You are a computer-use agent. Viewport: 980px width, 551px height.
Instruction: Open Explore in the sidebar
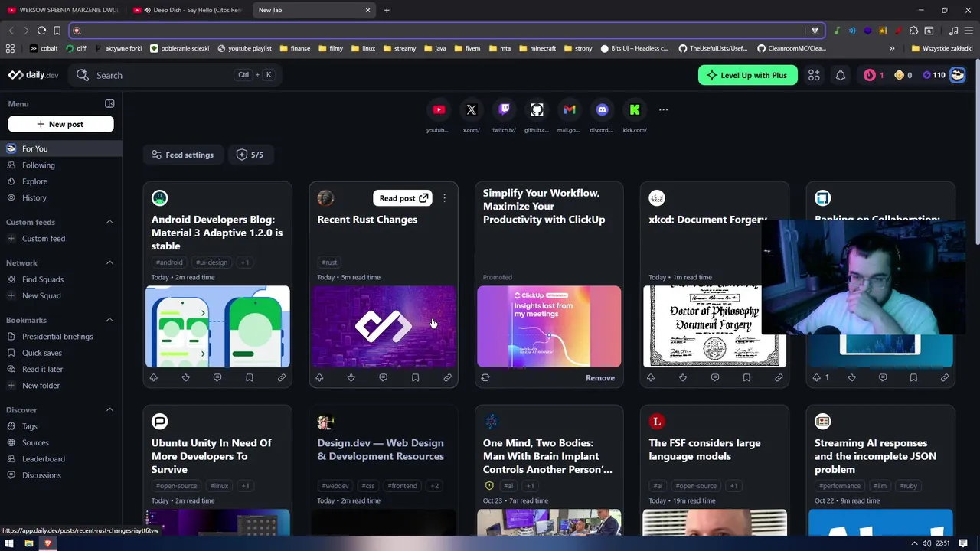(x=60, y=181)
